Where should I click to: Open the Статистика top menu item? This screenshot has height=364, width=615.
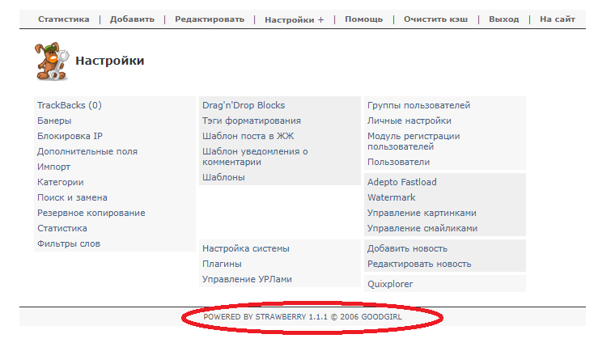tap(64, 19)
